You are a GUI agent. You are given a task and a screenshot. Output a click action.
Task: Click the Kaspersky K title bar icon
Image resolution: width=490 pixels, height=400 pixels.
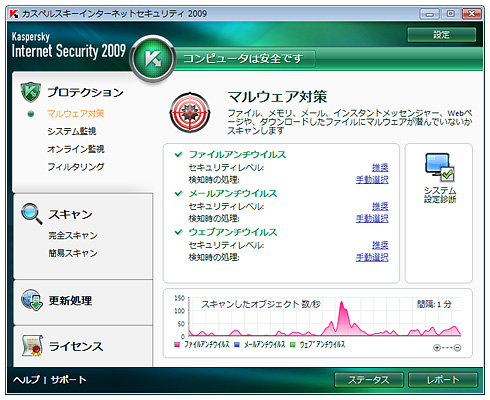coord(14,14)
